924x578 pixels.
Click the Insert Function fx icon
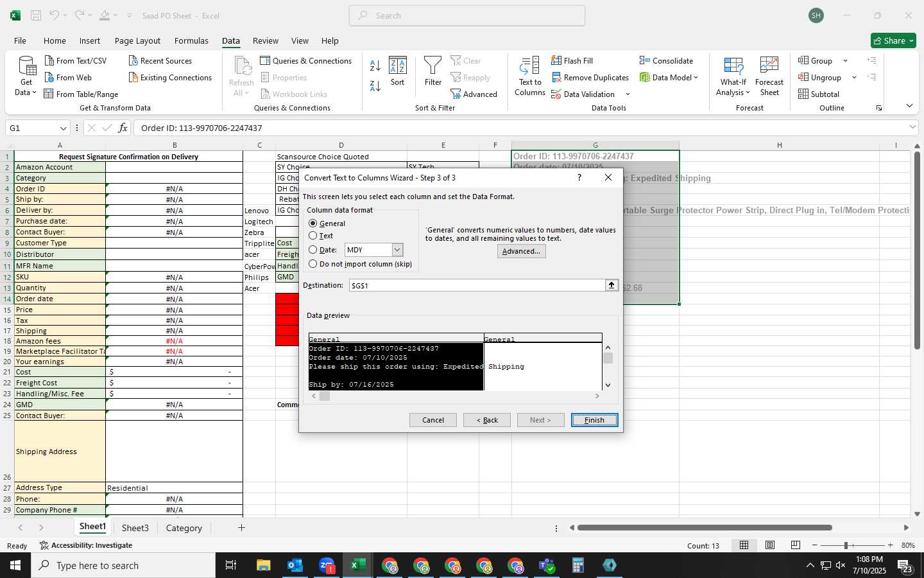[123, 128]
